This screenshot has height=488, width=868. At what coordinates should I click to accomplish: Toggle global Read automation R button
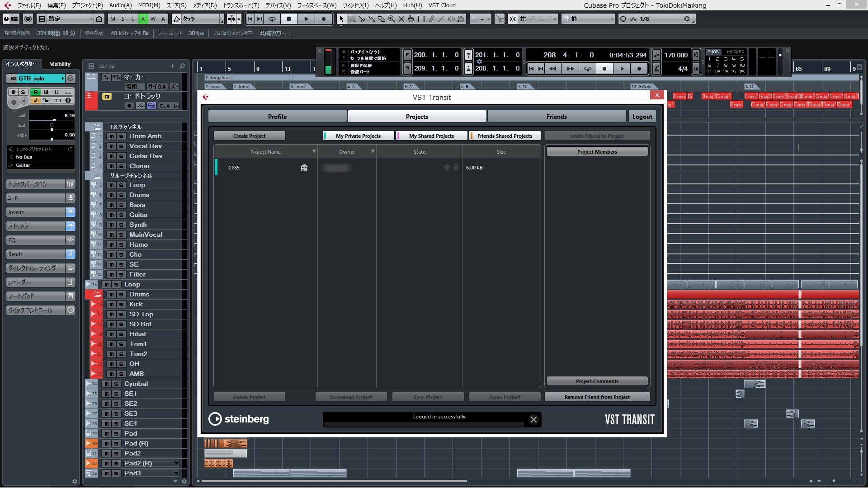(x=143, y=19)
